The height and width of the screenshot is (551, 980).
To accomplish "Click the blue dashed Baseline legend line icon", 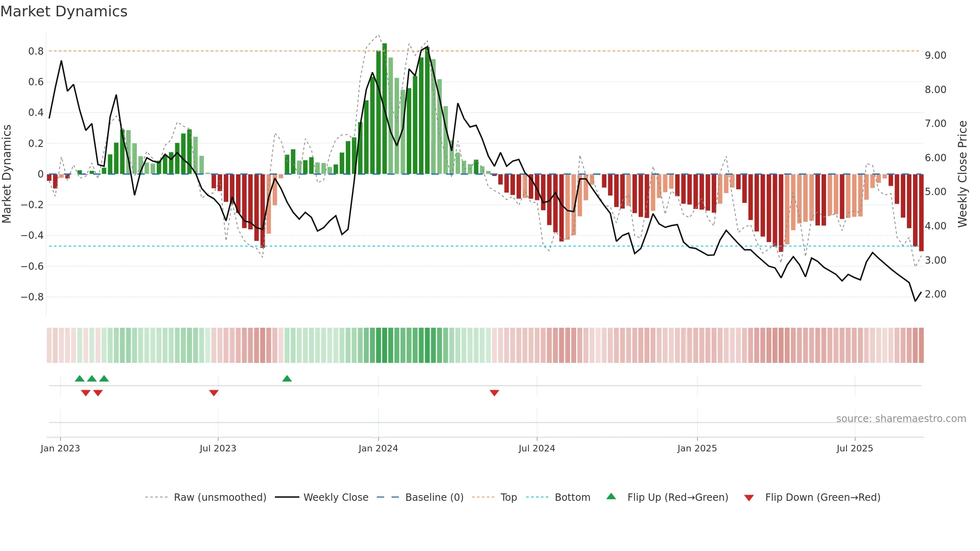I will pyautogui.click(x=388, y=497).
